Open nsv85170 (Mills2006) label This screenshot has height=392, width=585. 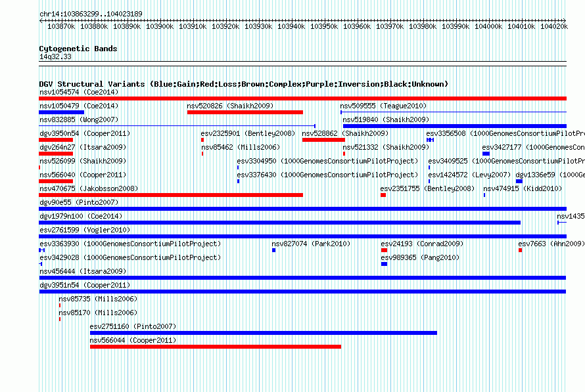pyautogui.click(x=98, y=313)
